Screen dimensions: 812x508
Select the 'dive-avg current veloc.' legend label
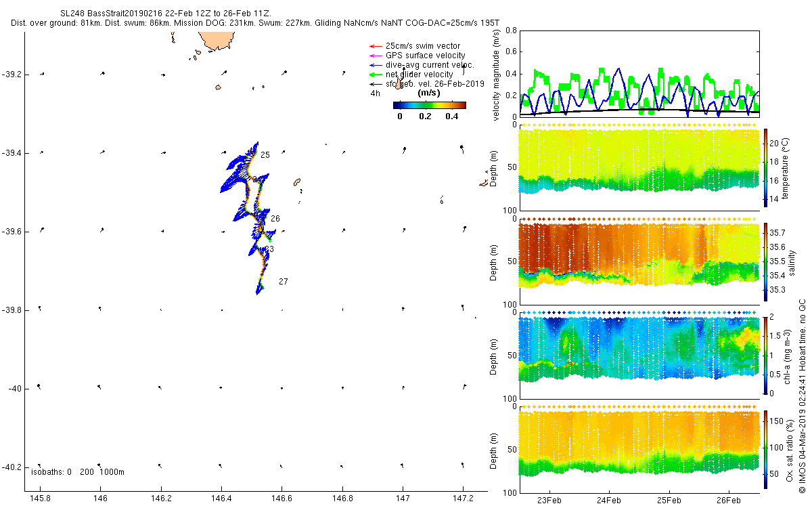(x=430, y=65)
